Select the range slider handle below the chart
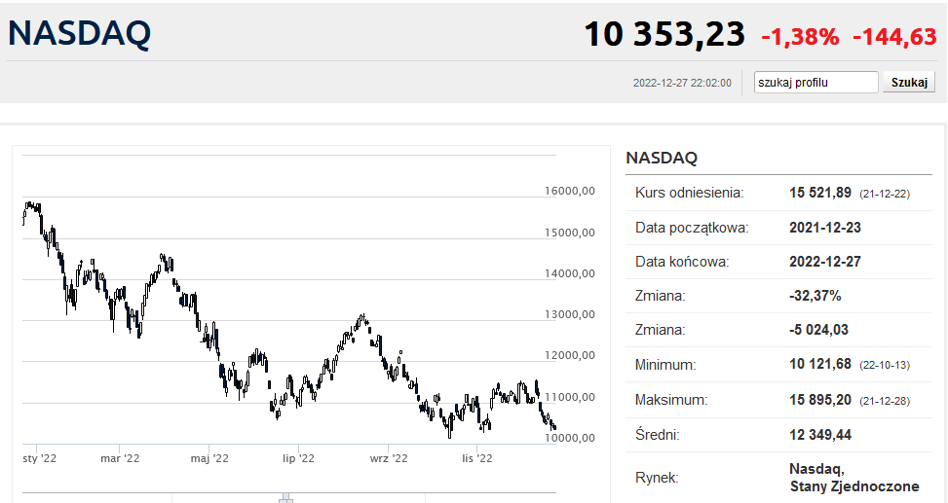 pyautogui.click(x=286, y=498)
